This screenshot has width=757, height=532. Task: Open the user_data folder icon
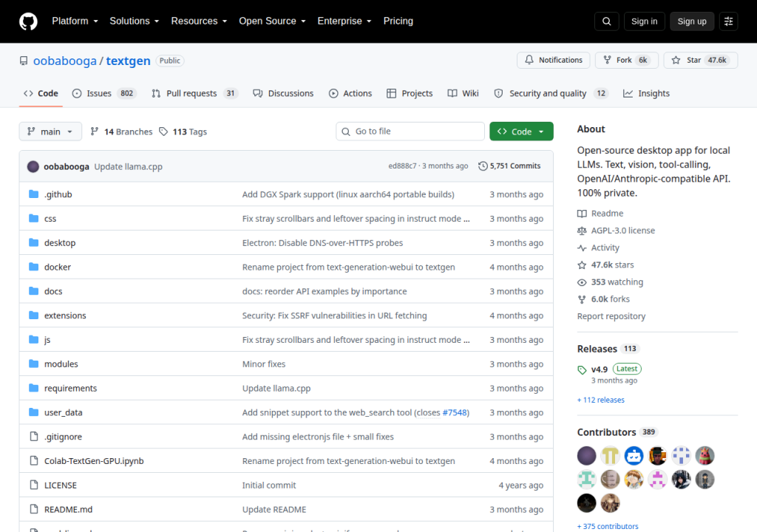(33, 412)
